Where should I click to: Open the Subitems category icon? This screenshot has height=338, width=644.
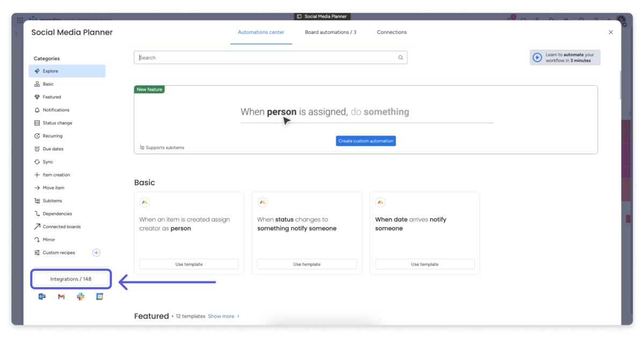click(37, 201)
